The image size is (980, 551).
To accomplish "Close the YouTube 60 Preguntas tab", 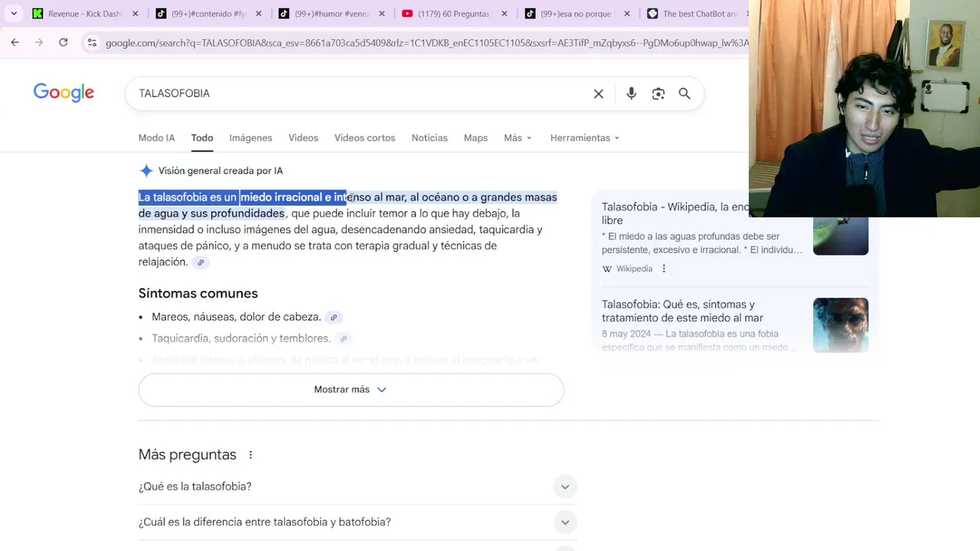I will pos(505,14).
